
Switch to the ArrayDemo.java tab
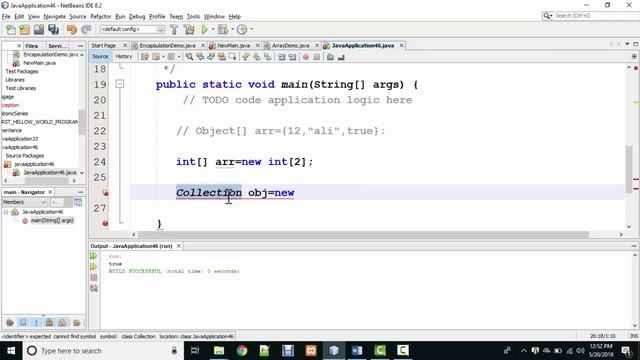290,45
